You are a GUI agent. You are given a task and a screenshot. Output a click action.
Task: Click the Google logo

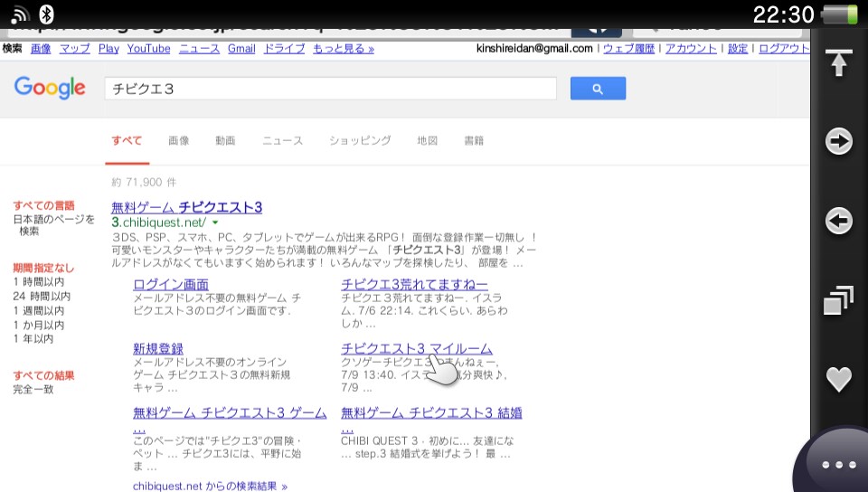pyautogui.click(x=50, y=88)
